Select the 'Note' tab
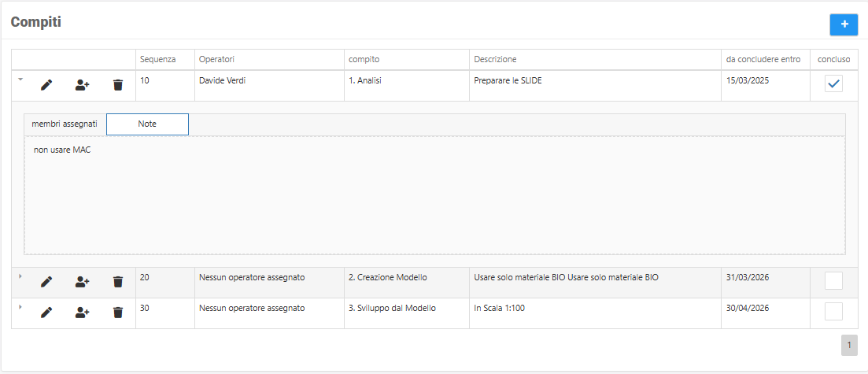Viewport: 868px width, 374px height. point(147,124)
